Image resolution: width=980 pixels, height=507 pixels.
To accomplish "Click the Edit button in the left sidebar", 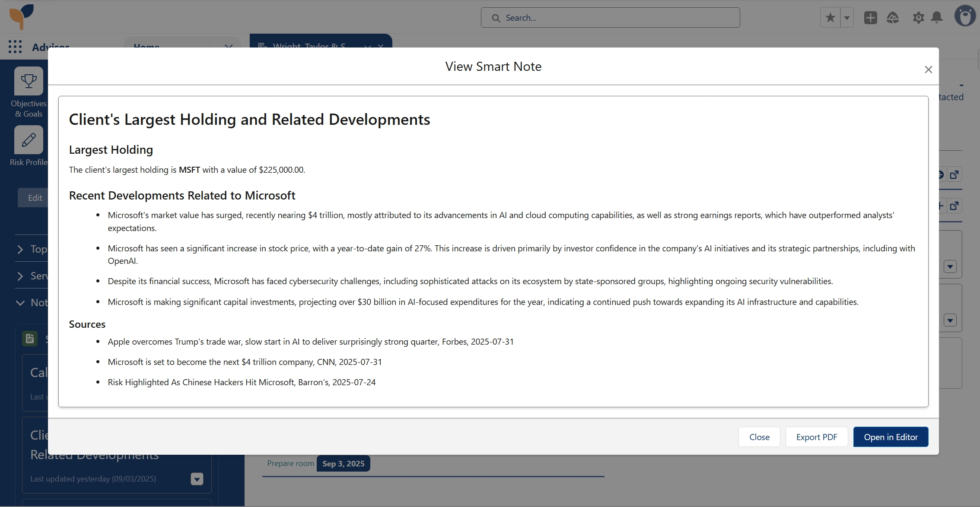I will (35, 198).
